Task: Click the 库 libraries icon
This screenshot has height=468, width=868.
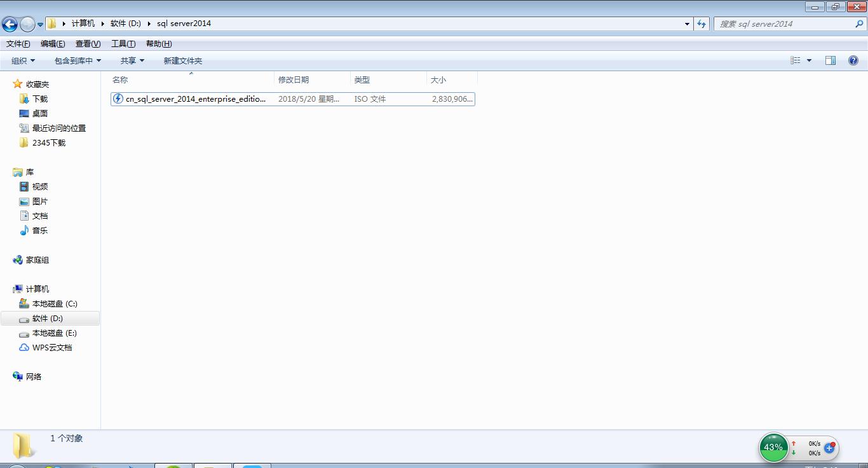Action: (18, 172)
